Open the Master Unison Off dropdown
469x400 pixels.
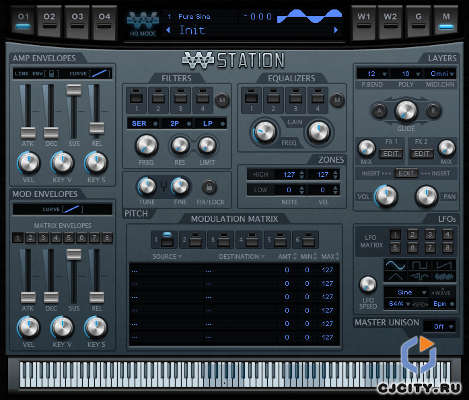tap(439, 327)
